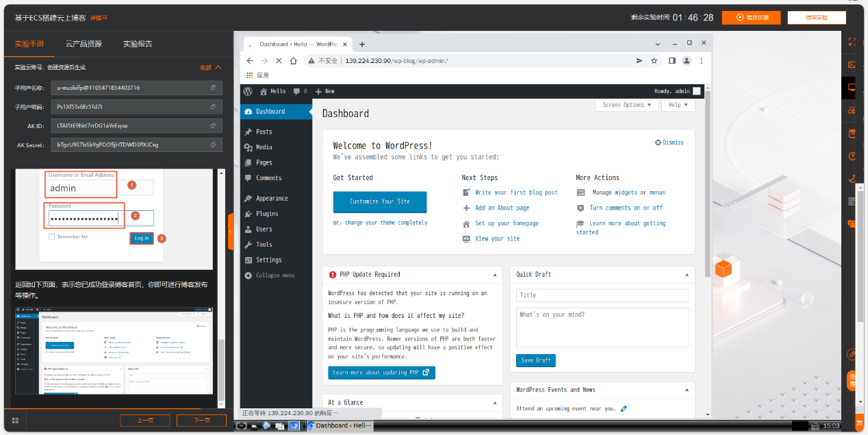
Task: Click the WordPress logo in the admin bar
Action: 248,91
